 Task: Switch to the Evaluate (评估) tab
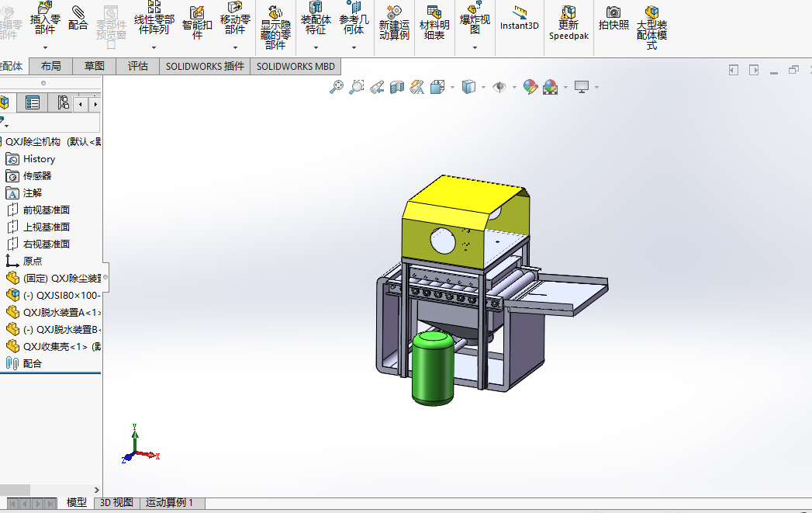(137, 66)
